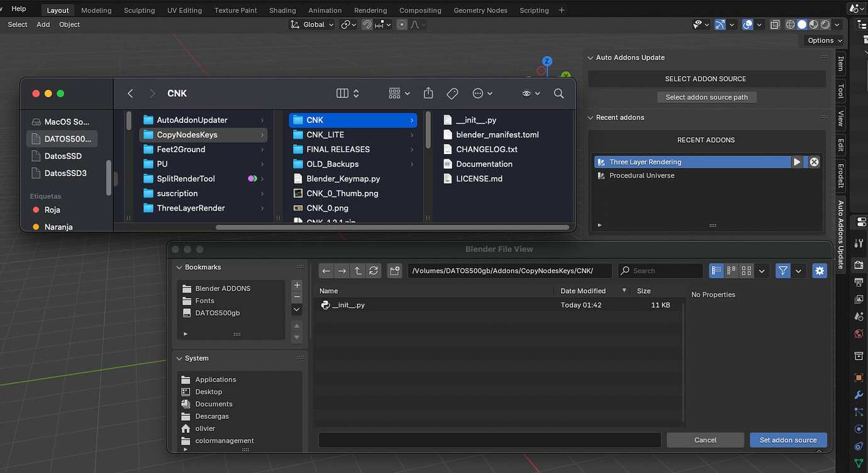Collapse the Auto Addons Update panel

click(591, 57)
